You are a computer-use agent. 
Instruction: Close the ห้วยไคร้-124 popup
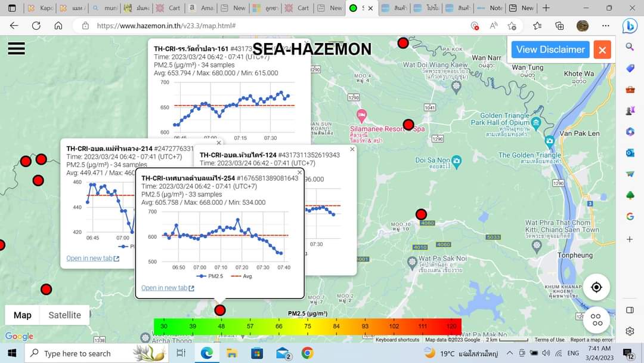tap(352, 149)
